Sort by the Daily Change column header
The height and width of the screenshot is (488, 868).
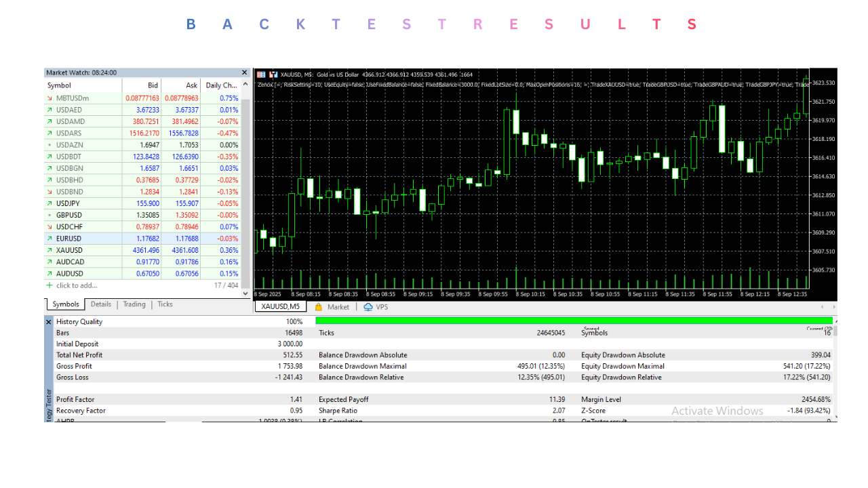221,85
